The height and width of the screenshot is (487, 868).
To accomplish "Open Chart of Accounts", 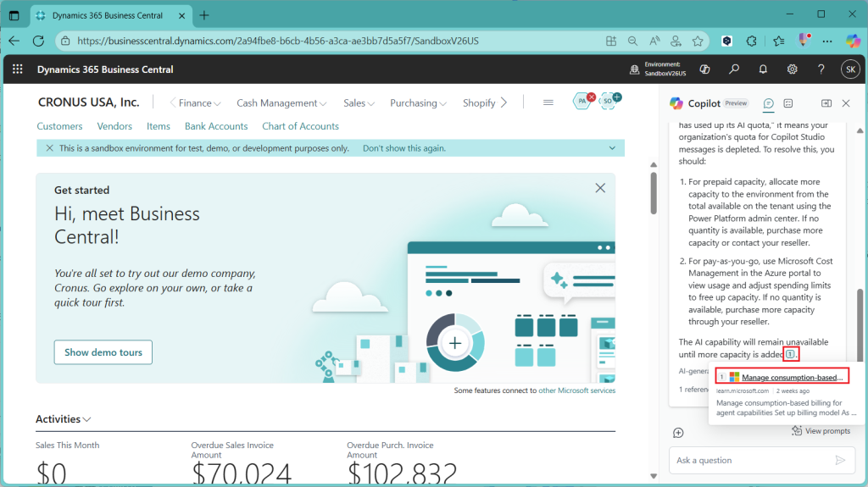I will 300,126.
